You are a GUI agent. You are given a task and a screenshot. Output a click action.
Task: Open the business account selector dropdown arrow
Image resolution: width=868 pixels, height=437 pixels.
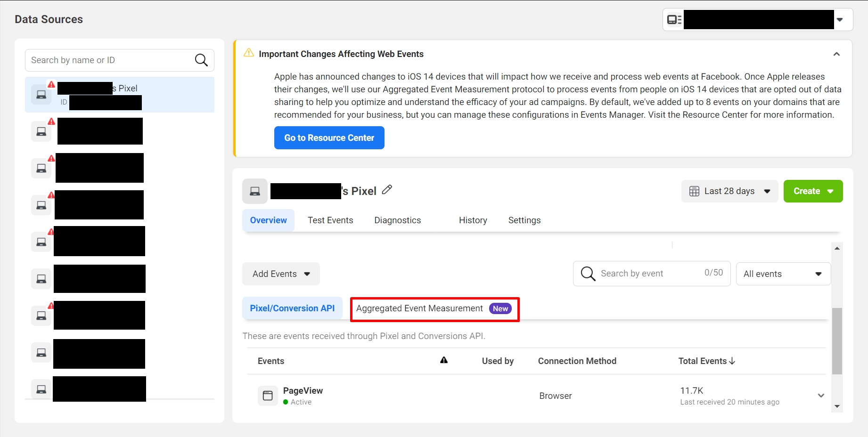[839, 20]
